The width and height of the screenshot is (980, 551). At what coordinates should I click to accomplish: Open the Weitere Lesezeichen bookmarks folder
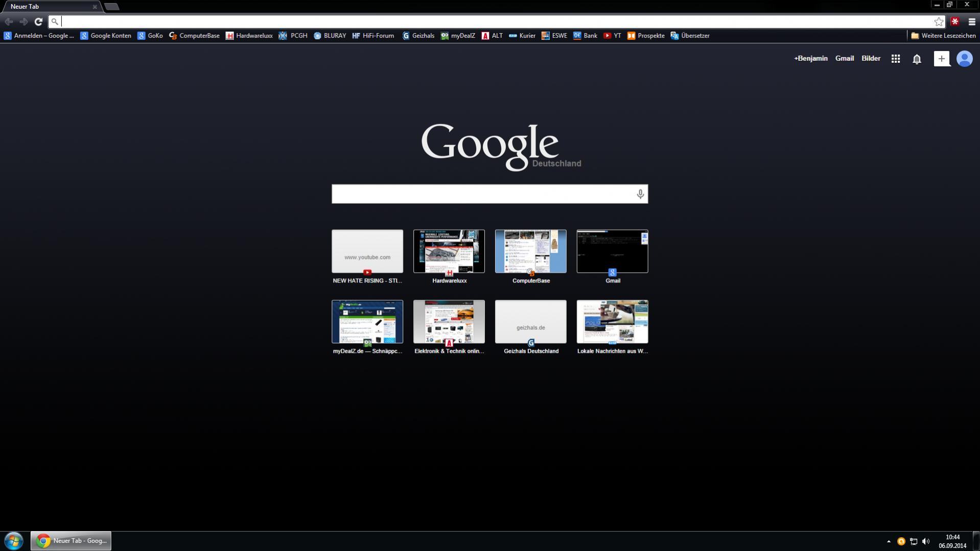(x=943, y=36)
